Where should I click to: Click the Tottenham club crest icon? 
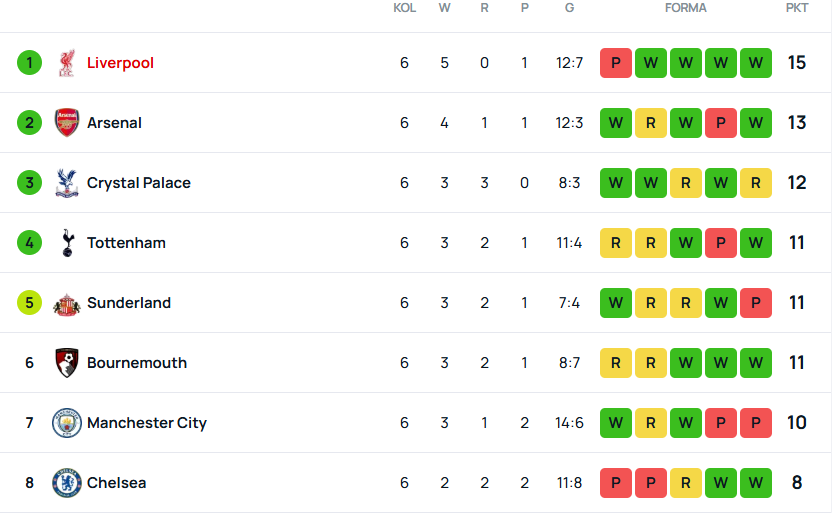pos(67,243)
